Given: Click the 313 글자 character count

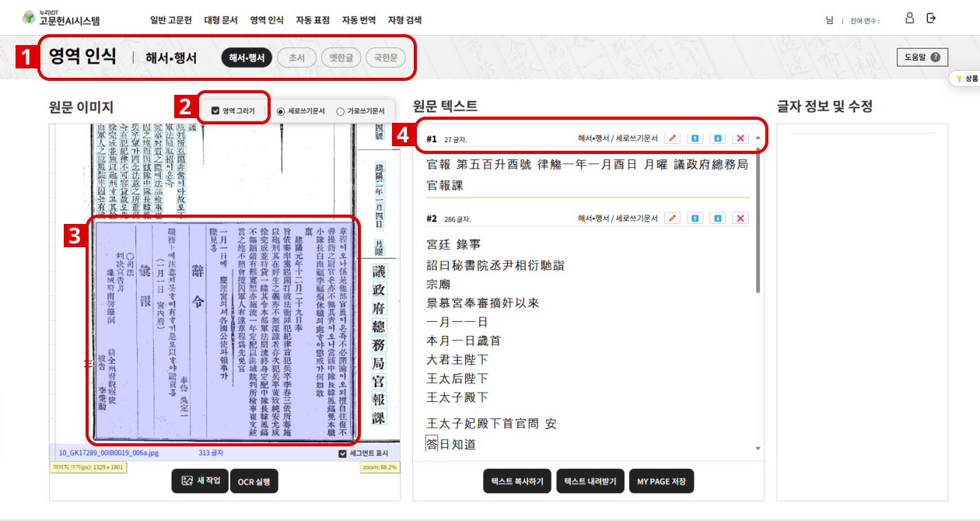Looking at the screenshot, I should tap(211, 453).
